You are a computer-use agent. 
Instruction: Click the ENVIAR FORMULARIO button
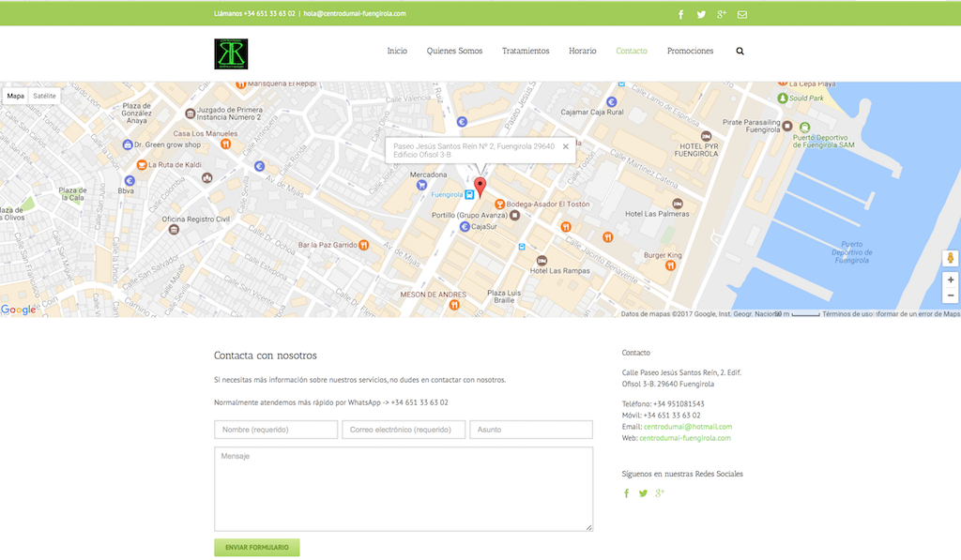pos(257,547)
